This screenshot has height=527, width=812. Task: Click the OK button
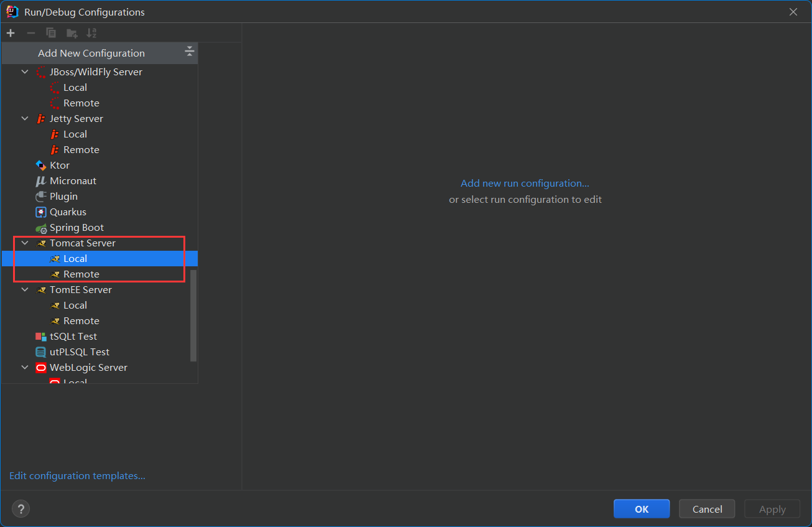tap(642, 509)
